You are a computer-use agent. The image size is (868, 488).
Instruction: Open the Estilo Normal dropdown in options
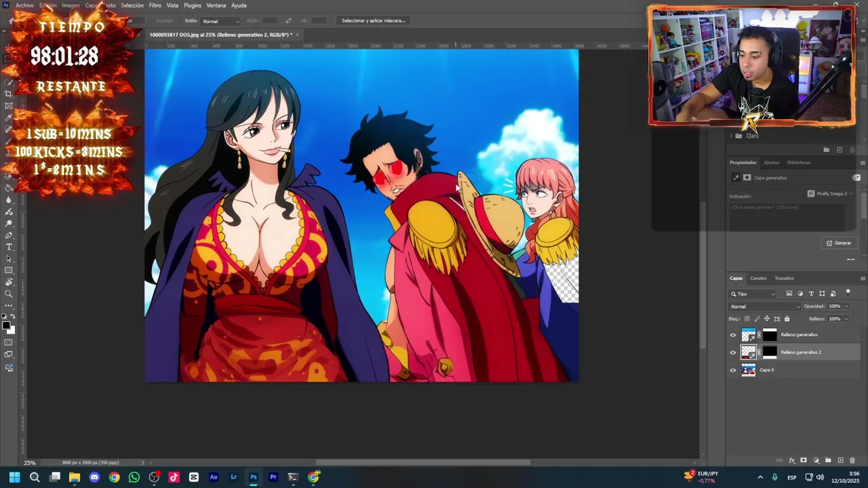click(x=220, y=21)
